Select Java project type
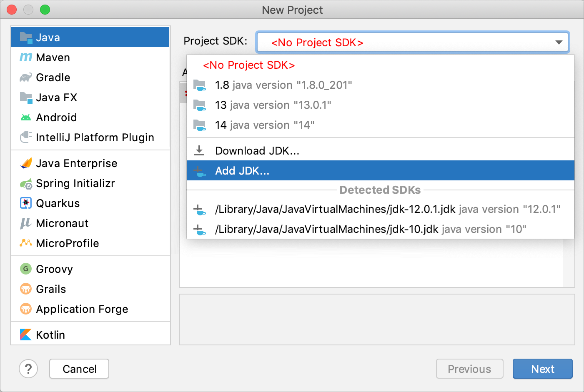 [90, 37]
